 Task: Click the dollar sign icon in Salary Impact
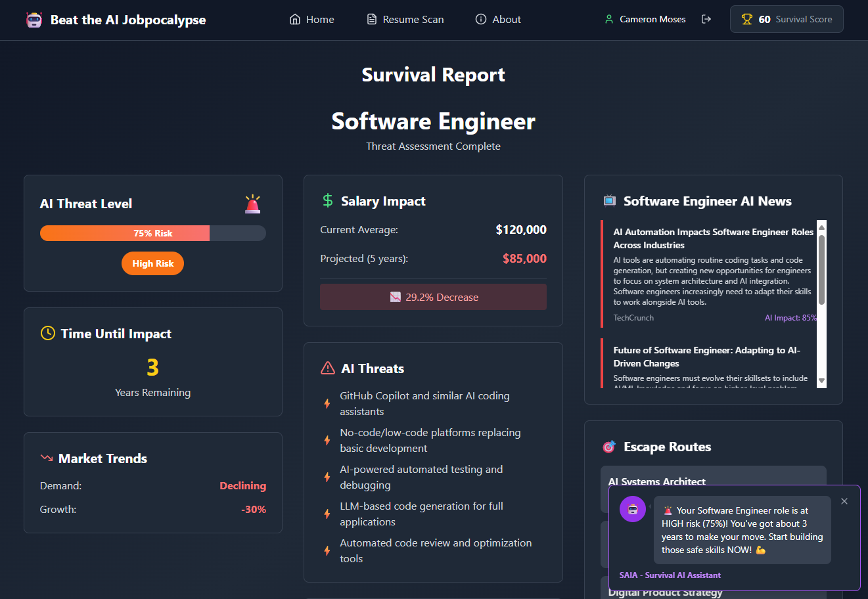(328, 201)
